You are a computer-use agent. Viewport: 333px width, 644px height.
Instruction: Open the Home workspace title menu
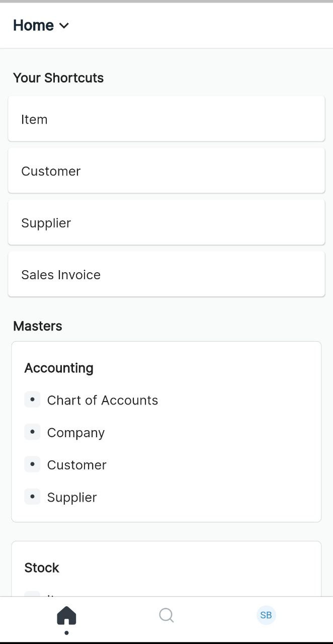click(34, 25)
